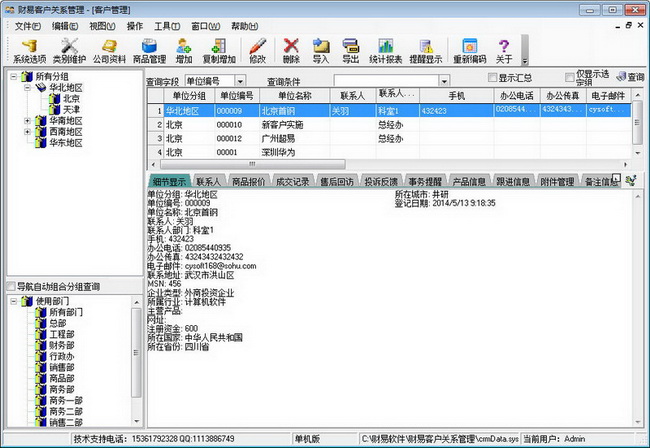This screenshot has width=650, height=448.
Task: Open 文件(F) menu
Action: click(x=28, y=26)
